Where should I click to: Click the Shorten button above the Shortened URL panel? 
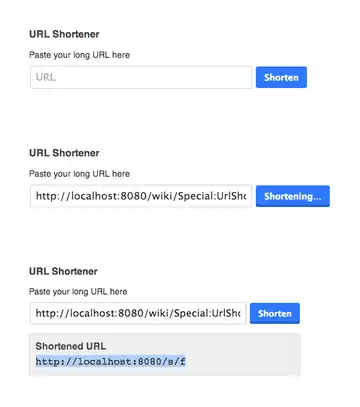(x=275, y=313)
